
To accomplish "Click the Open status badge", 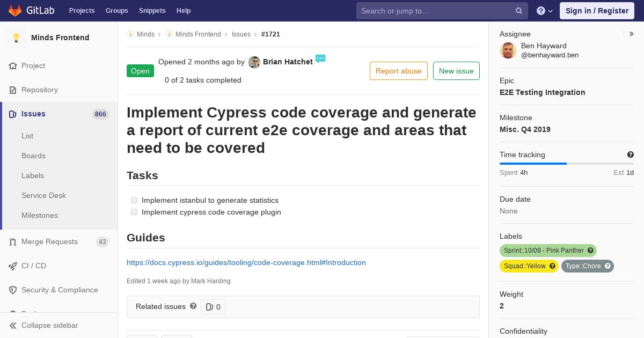I will click(x=140, y=71).
